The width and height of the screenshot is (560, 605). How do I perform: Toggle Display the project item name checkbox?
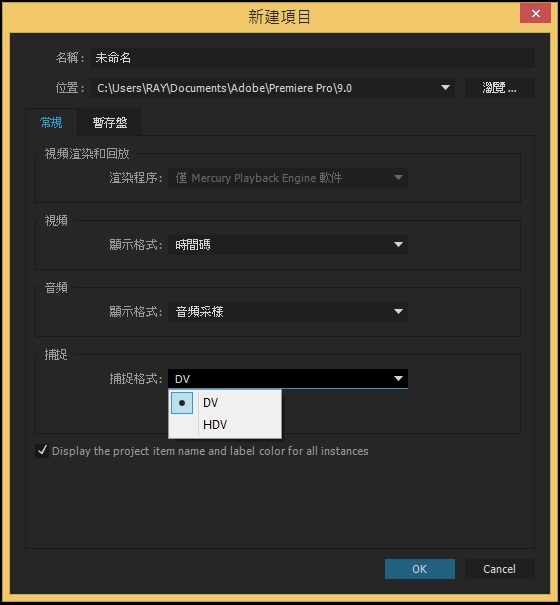tap(42, 451)
